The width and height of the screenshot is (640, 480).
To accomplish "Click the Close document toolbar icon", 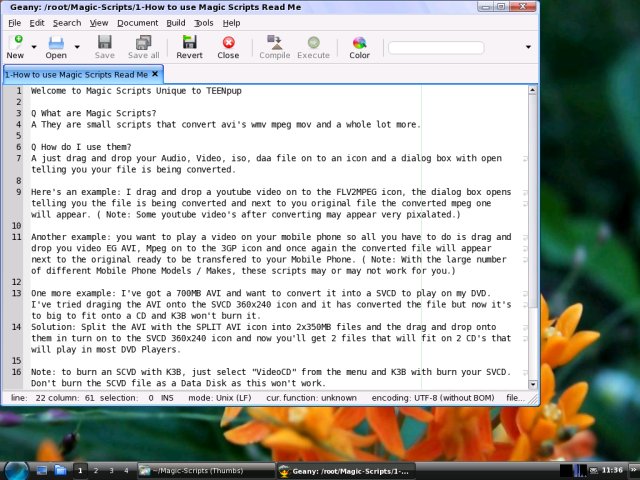I will click(x=228, y=47).
